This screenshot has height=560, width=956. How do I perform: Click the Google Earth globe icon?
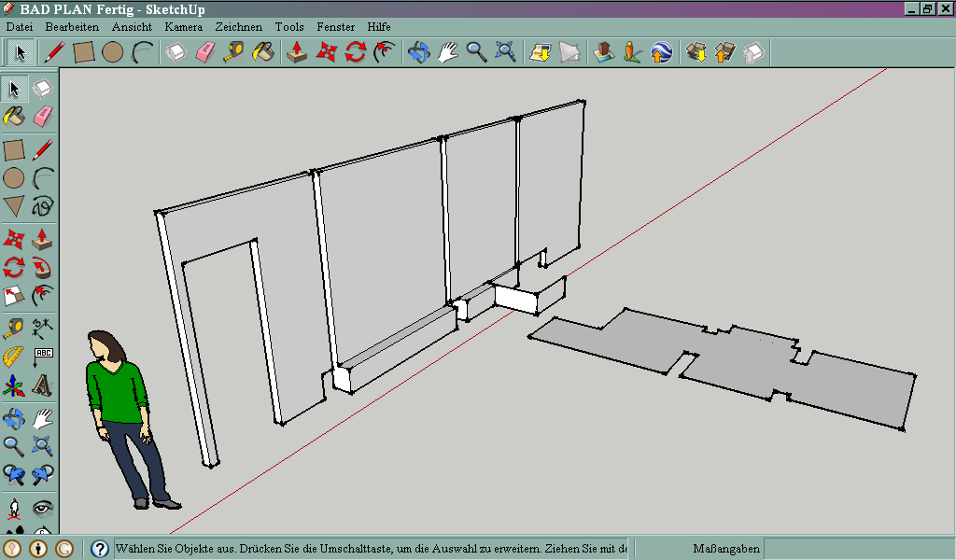tap(661, 52)
